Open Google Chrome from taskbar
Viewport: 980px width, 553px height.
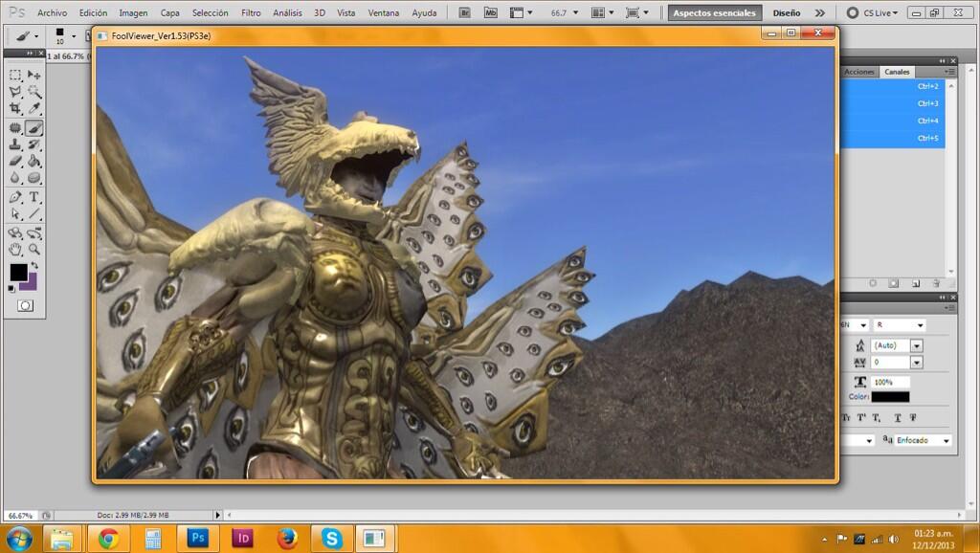(109, 538)
